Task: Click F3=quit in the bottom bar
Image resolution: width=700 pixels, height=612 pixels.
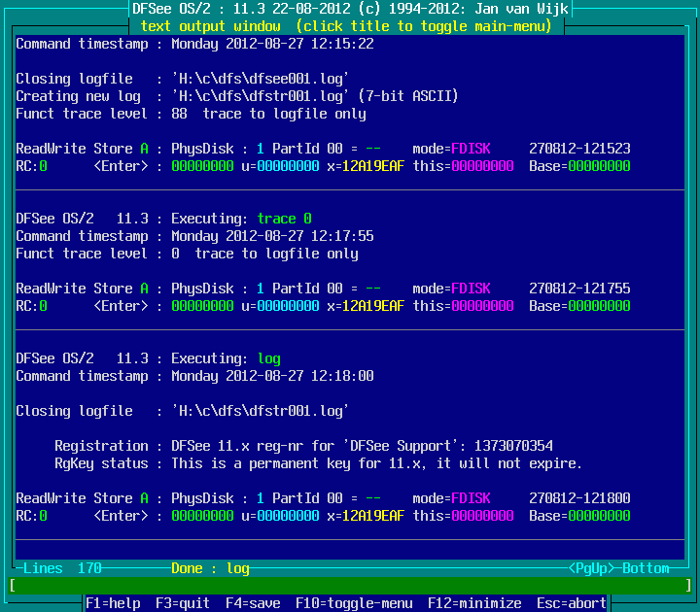Action: pyautogui.click(x=183, y=603)
